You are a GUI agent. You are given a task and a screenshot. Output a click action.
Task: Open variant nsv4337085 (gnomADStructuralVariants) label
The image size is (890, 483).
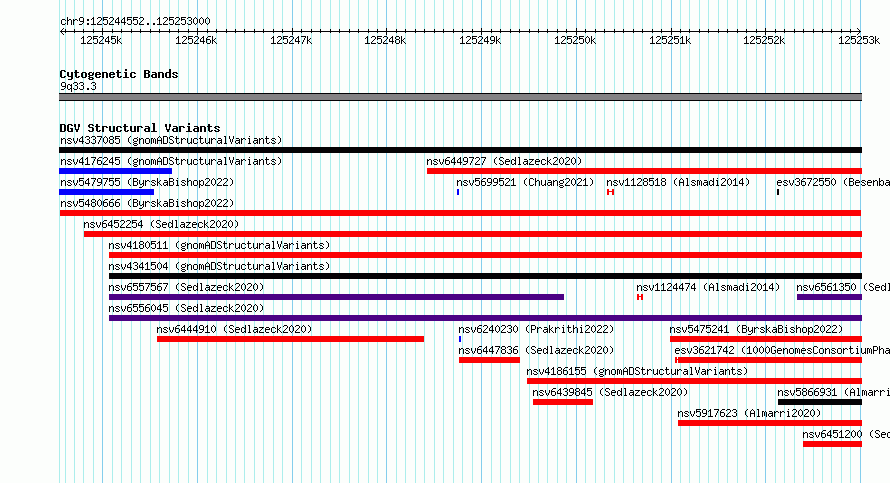click(x=171, y=140)
